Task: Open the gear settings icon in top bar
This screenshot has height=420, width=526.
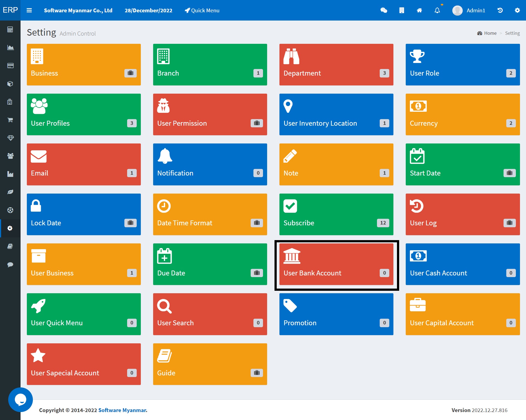Action: pyautogui.click(x=517, y=10)
